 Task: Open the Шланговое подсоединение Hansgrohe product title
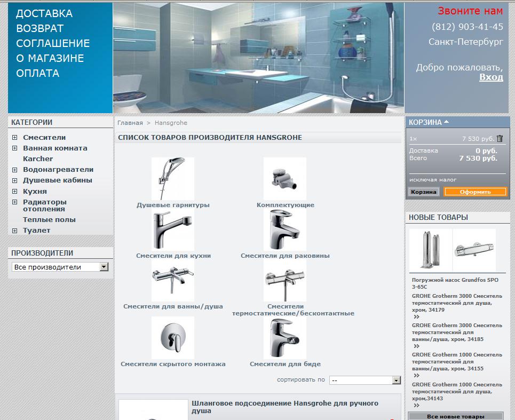tap(285, 407)
